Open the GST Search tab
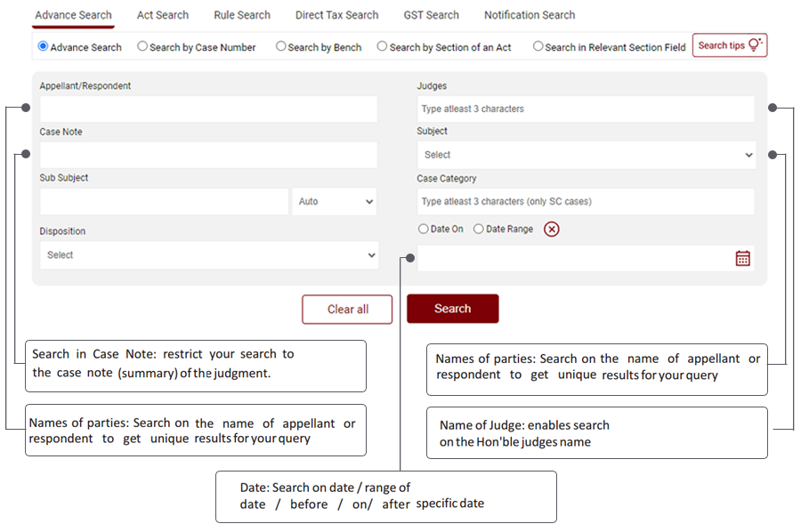Image resolution: width=801 pixels, height=532 pixels. (431, 15)
